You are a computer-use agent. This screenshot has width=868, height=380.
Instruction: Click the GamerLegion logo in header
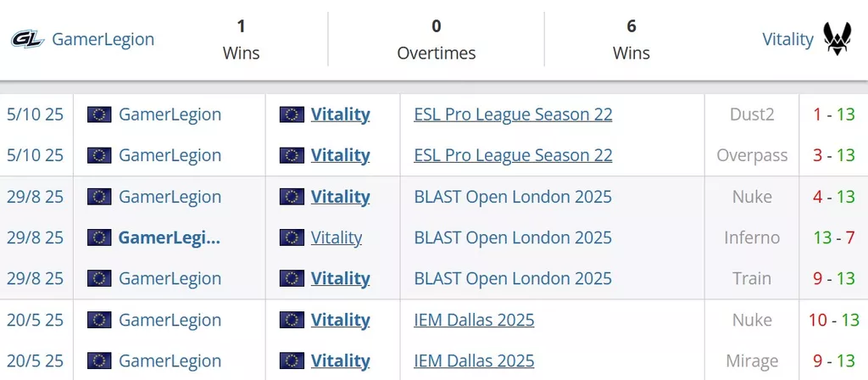pos(27,39)
